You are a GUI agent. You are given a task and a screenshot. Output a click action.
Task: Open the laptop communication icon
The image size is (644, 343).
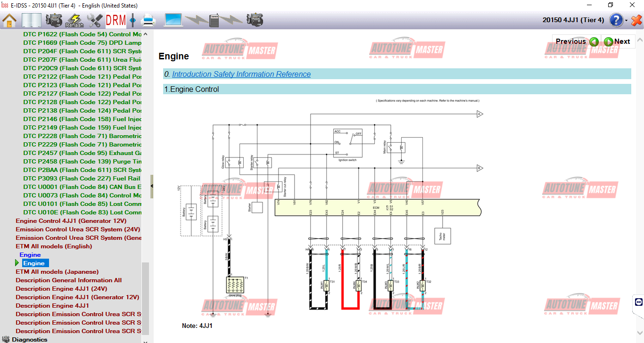click(x=173, y=20)
